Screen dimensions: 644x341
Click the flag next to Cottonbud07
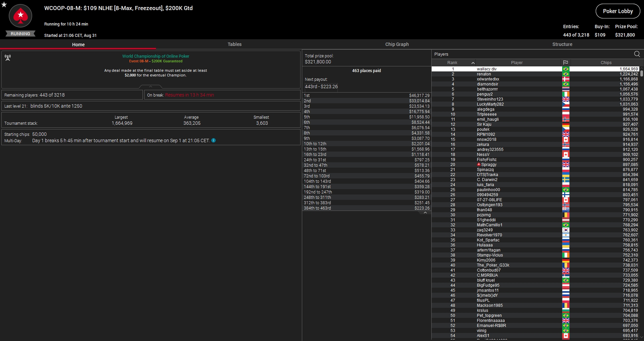click(x=566, y=270)
